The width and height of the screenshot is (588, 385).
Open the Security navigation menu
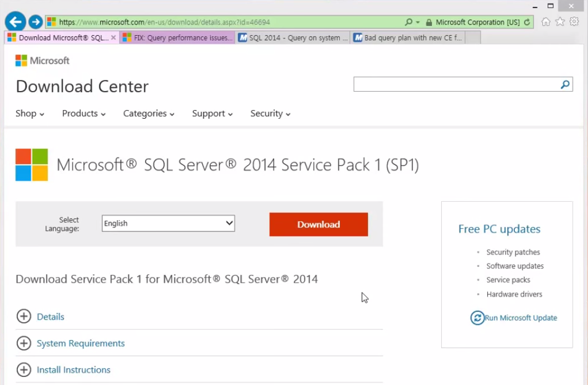tap(270, 114)
